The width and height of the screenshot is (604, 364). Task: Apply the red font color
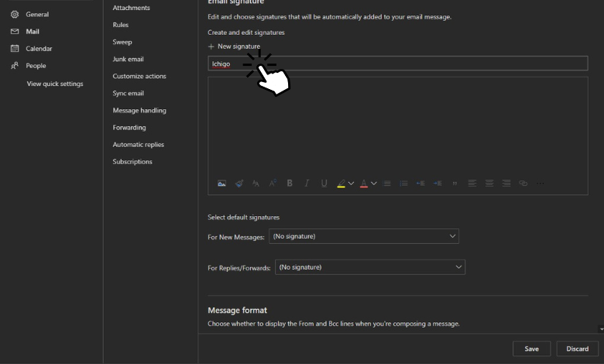pos(364,184)
